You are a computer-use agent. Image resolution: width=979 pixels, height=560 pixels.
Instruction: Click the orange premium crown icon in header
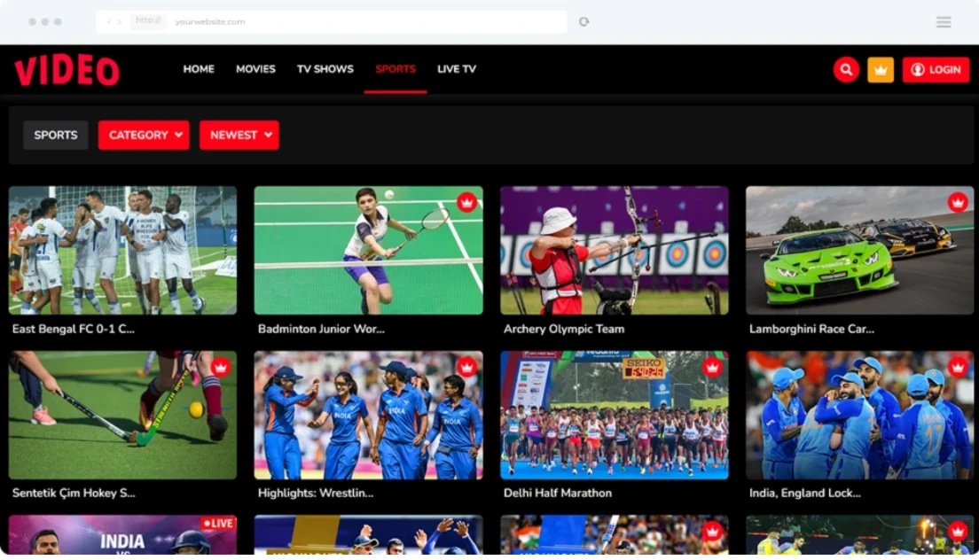880,70
